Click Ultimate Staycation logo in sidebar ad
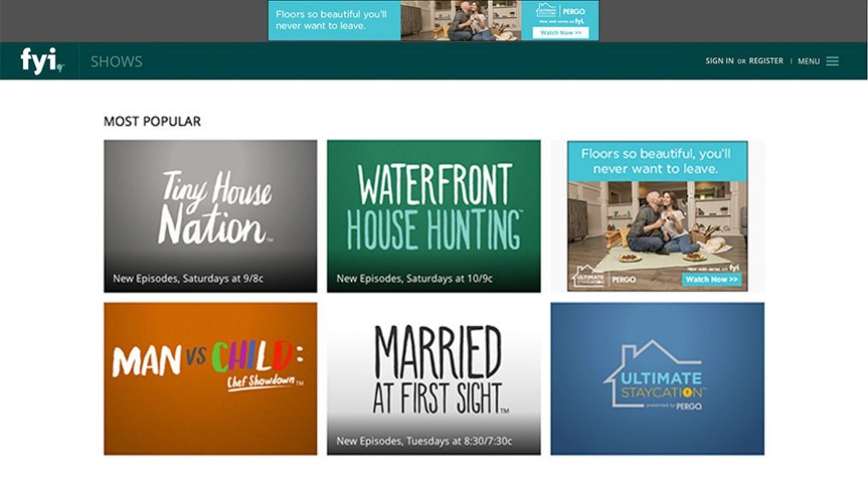 tap(589, 275)
